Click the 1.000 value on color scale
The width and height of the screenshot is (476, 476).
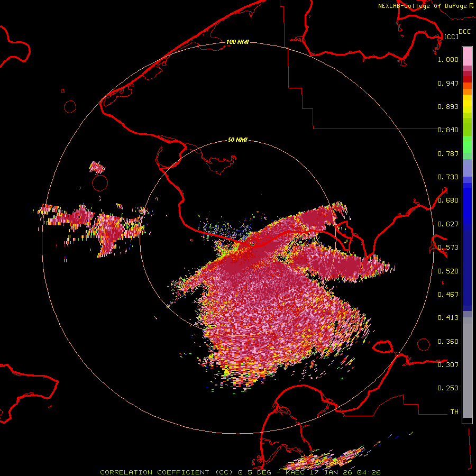click(448, 59)
